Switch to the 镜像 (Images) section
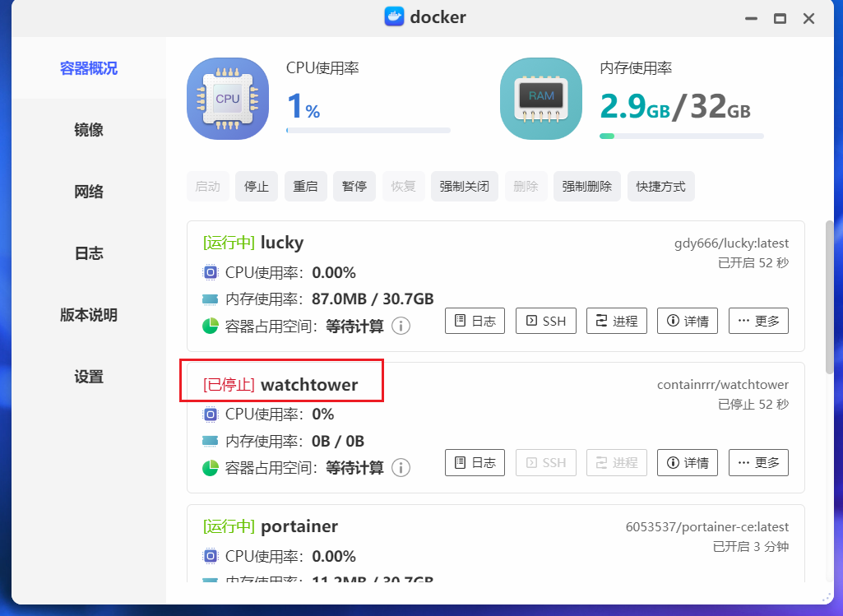This screenshot has height=616, width=843. (x=88, y=129)
